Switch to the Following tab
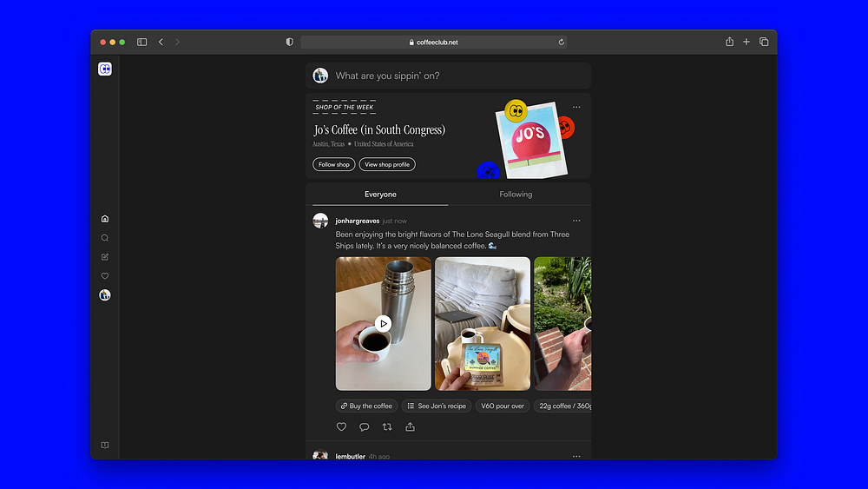Viewport: 868px width, 489px height. tap(516, 195)
